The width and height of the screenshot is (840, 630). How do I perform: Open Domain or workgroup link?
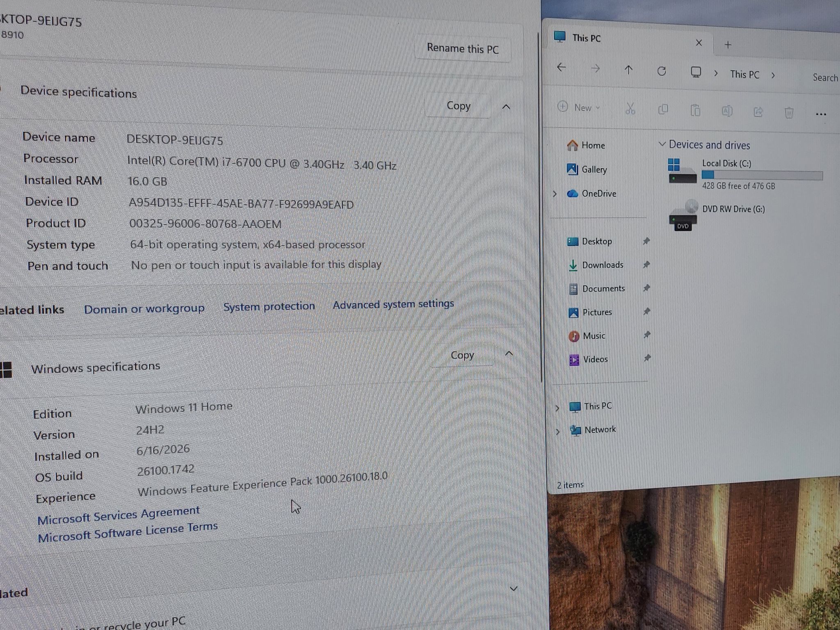(x=144, y=308)
